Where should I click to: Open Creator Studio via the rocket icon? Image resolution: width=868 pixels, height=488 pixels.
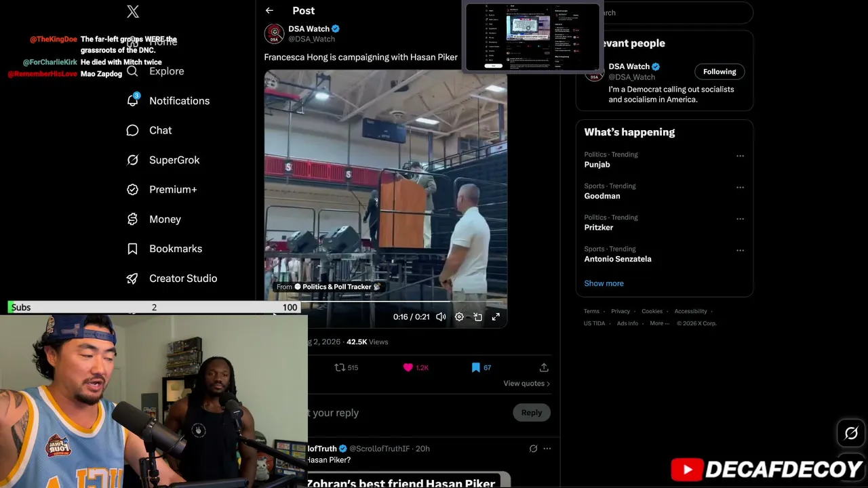(x=132, y=279)
